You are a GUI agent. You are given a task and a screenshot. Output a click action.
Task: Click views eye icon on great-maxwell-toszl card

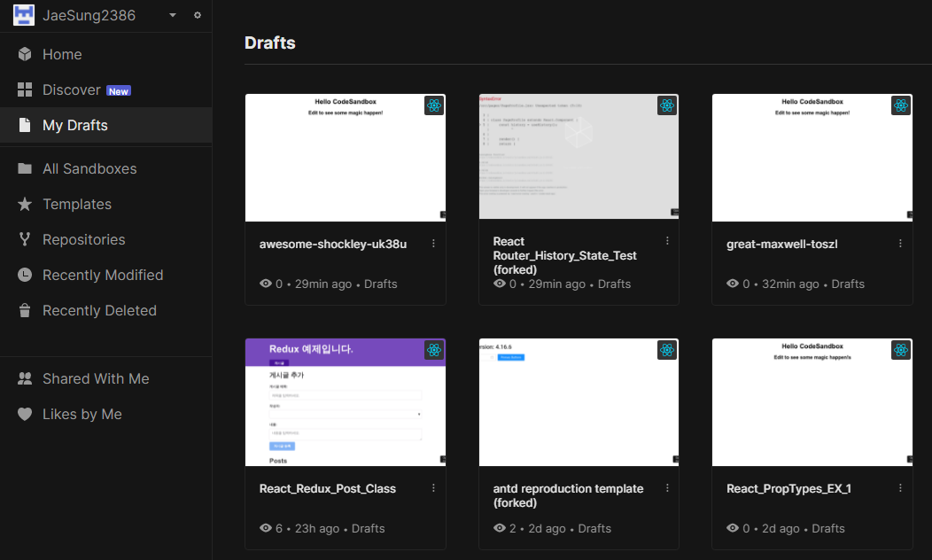pos(733,284)
